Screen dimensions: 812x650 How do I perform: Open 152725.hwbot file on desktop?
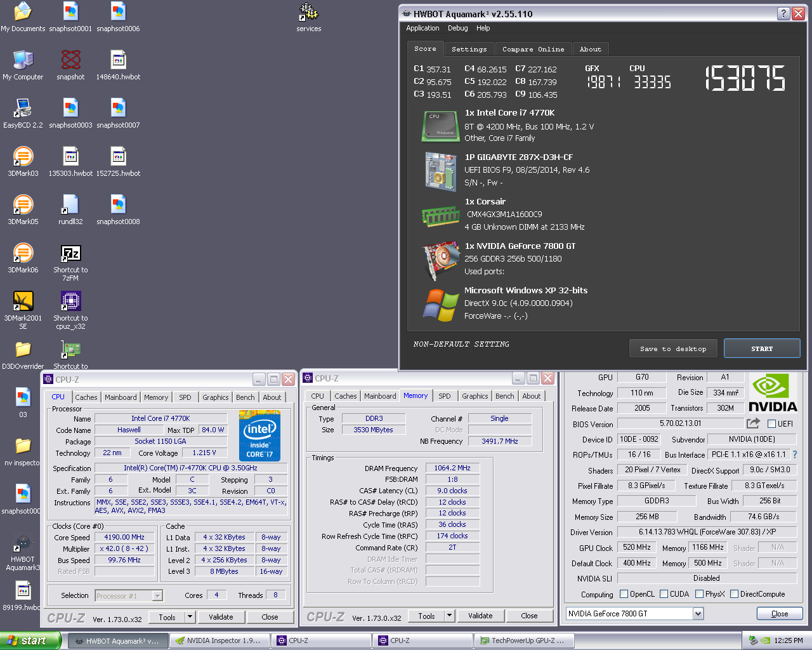click(118, 162)
